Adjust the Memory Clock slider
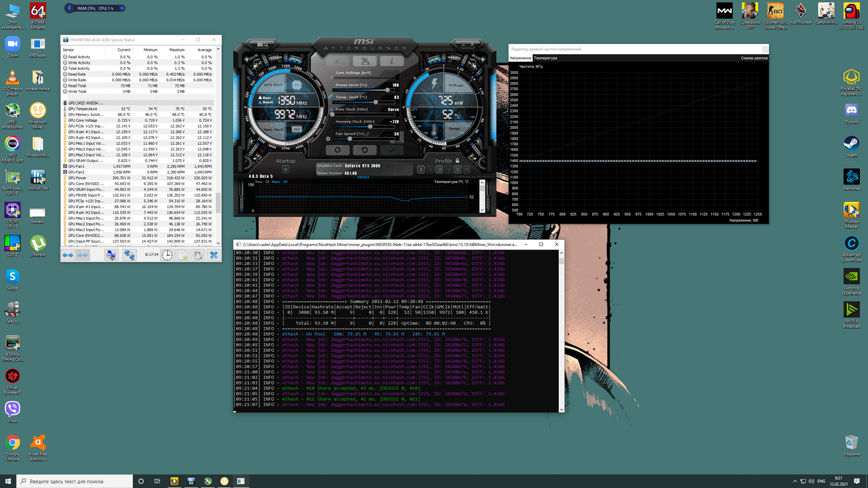This screenshot has width=868, height=488. pyautogui.click(x=363, y=127)
